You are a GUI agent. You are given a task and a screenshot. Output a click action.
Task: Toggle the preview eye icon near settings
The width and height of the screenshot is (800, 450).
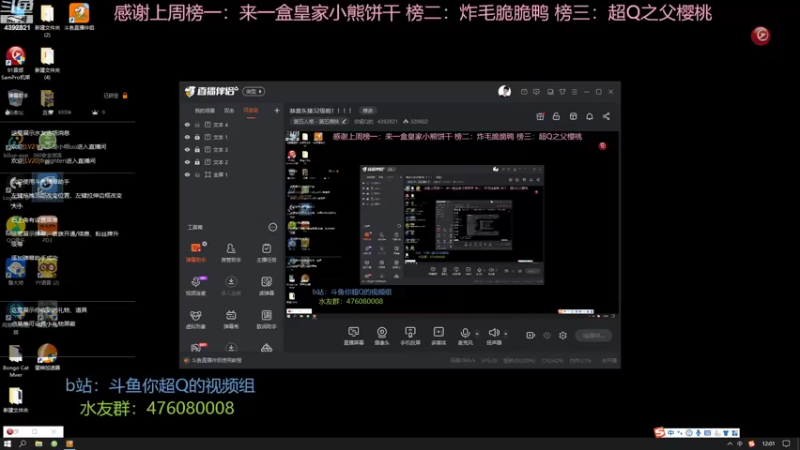(547, 335)
